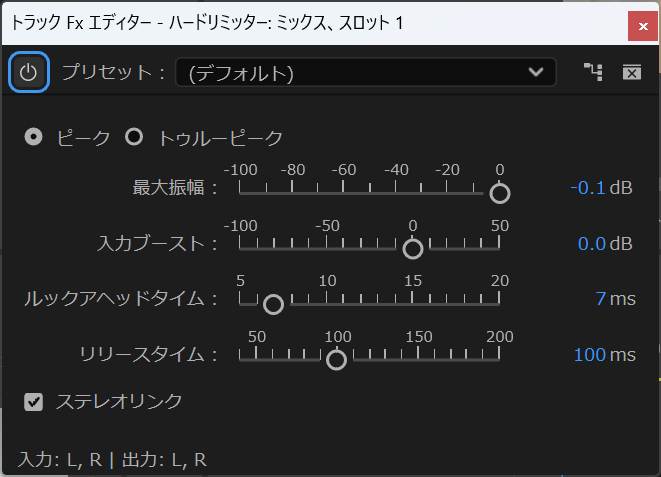Click the 最大振幅 slider handle

499,193
